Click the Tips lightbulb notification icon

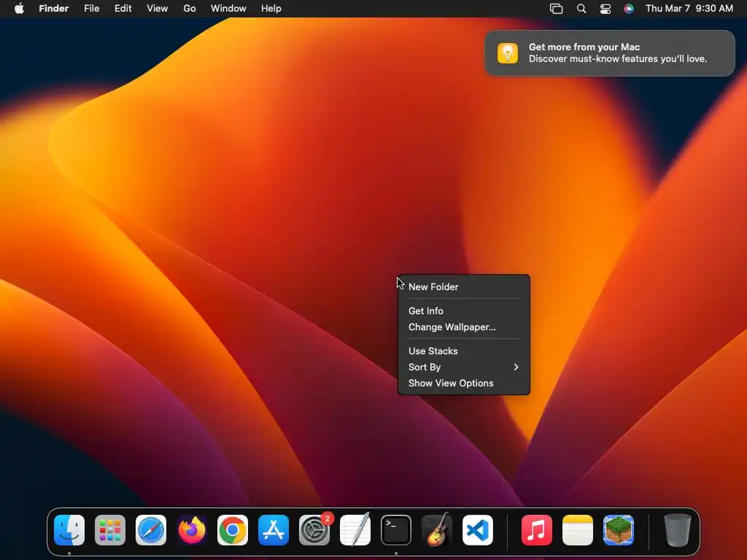[x=508, y=52]
